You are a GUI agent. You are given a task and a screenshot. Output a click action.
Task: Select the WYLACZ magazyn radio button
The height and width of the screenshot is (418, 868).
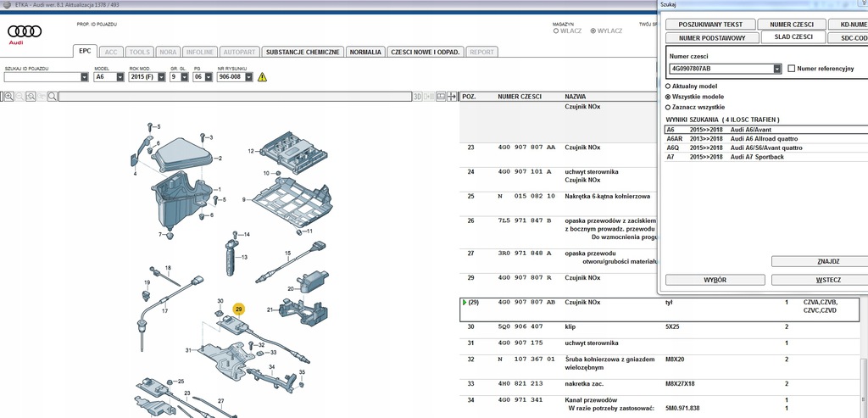pyautogui.click(x=593, y=31)
